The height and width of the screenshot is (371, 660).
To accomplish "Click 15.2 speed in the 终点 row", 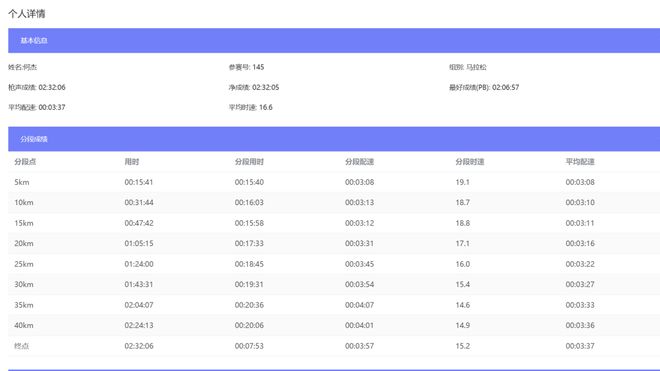I will tap(462, 346).
